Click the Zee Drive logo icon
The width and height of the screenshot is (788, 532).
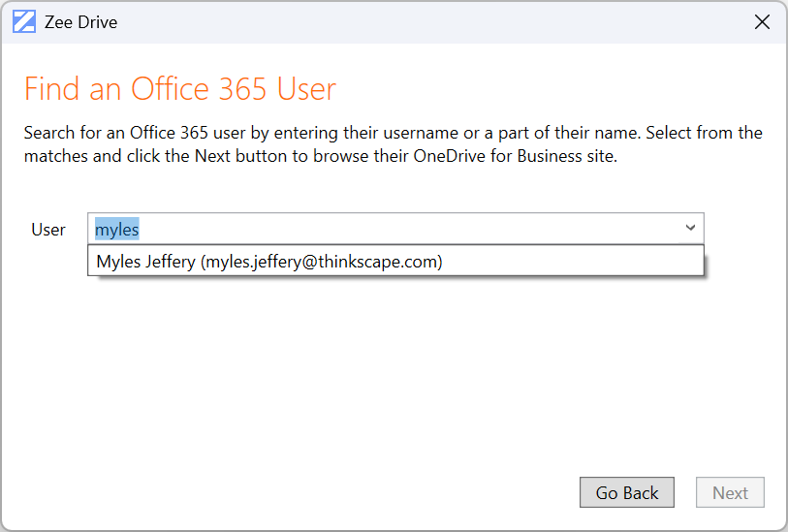tap(24, 21)
